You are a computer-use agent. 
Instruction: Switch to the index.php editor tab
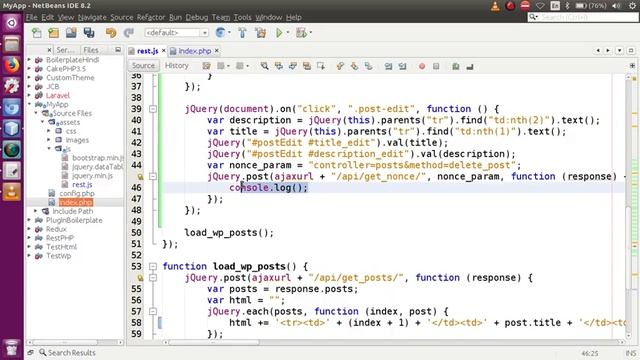point(194,51)
